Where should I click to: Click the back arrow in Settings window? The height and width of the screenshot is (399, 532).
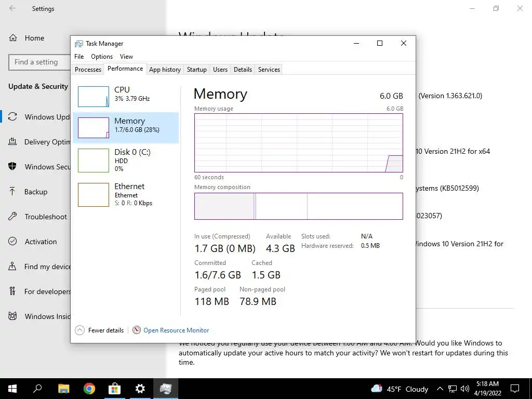tap(12, 8)
